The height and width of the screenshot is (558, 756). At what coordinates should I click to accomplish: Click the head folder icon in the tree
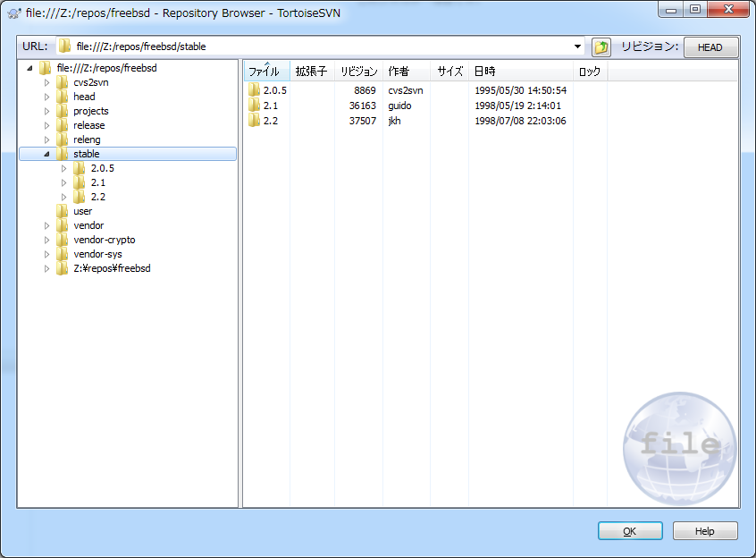pyautogui.click(x=63, y=97)
